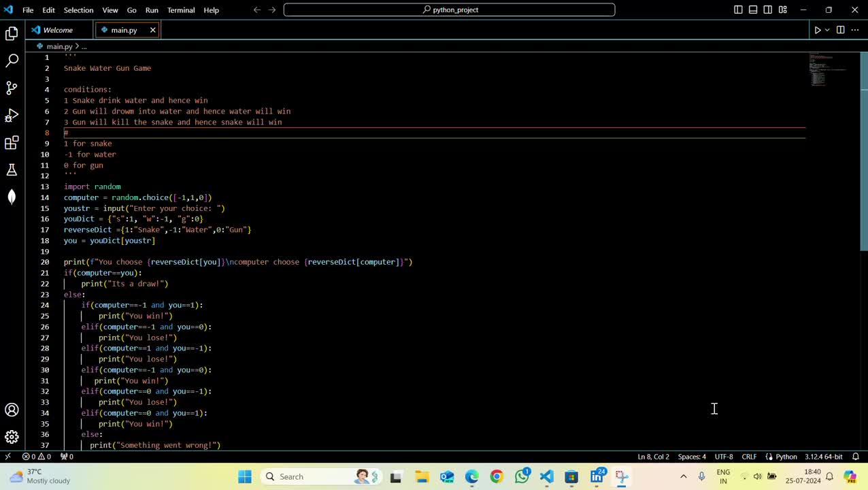Open the Explorer view in activity bar
Image resolution: width=868 pixels, height=490 pixels.
12,33
